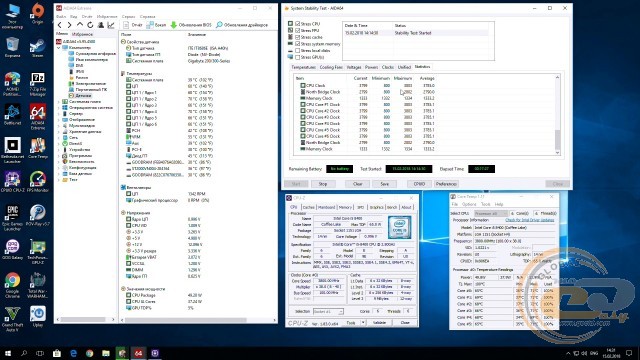Open the Grand Theft Auto V desktop icon
The height and width of the screenshot is (360, 640).
click(x=12, y=319)
